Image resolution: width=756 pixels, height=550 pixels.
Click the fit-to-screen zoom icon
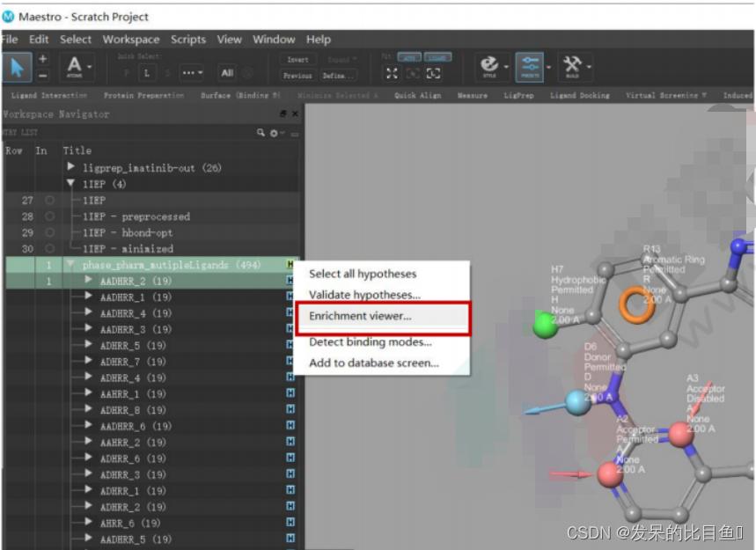click(392, 73)
